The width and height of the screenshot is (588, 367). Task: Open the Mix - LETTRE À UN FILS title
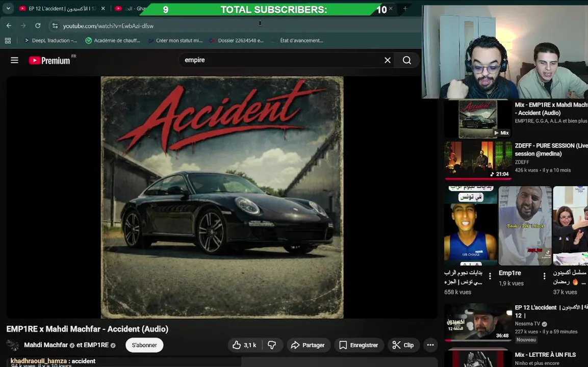pyautogui.click(x=545, y=355)
